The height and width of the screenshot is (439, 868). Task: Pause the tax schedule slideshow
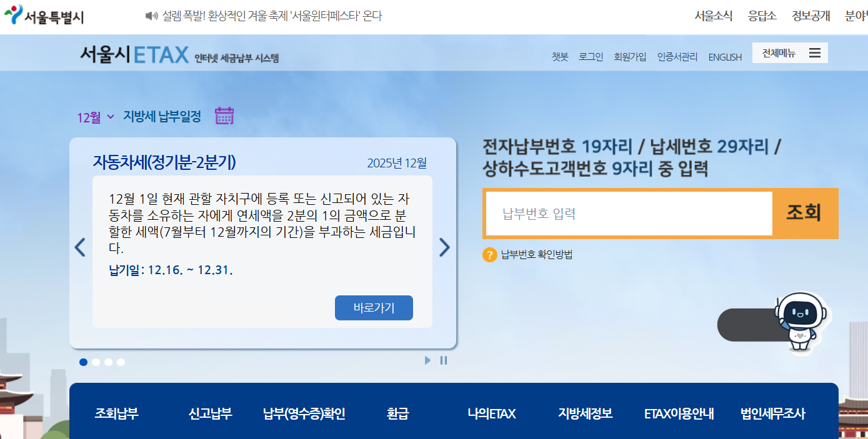tap(444, 360)
